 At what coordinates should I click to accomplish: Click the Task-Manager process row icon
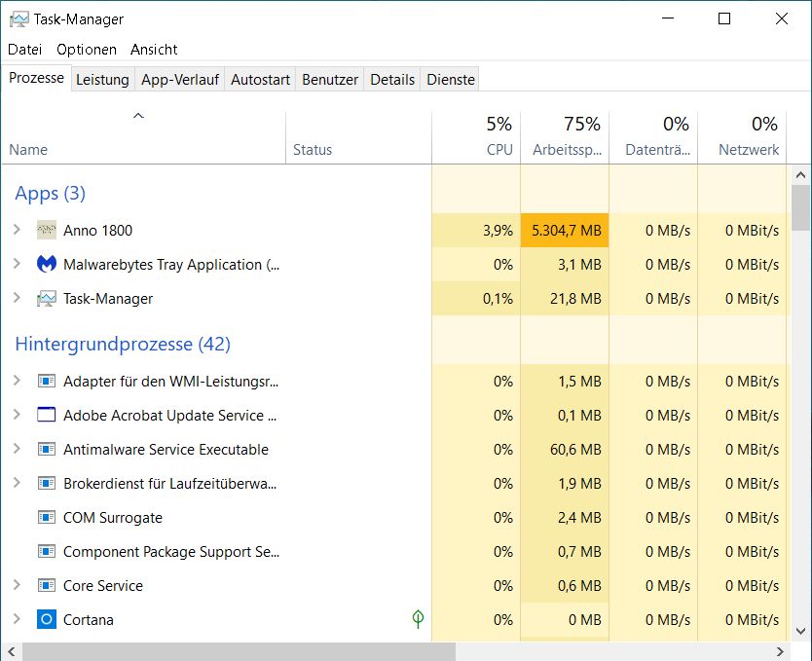coord(47,299)
